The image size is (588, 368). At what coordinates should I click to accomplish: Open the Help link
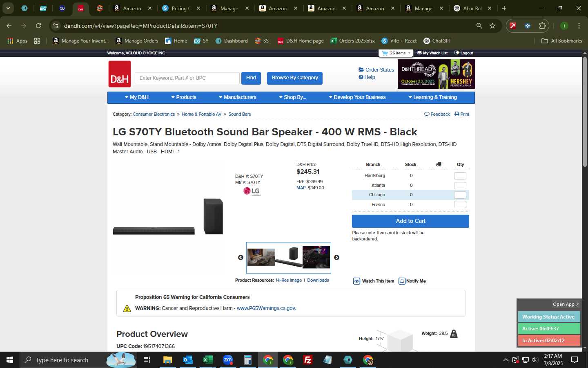pos(367,77)
